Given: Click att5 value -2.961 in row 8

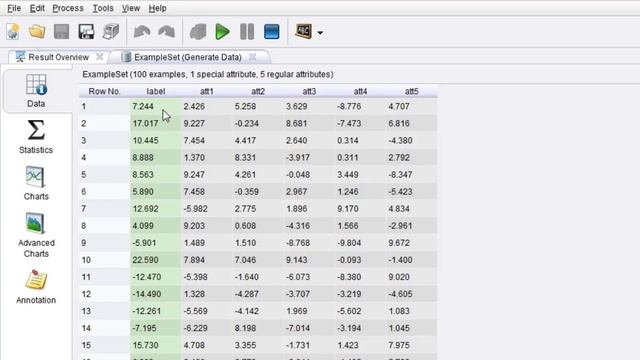Looking at the screenshot, I should [400, 226].
